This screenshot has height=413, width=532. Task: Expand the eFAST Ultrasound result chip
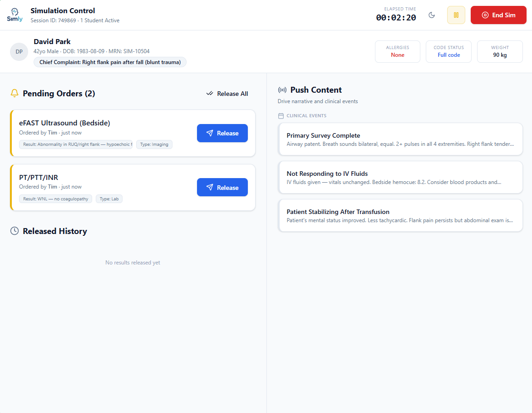point(76,144)
